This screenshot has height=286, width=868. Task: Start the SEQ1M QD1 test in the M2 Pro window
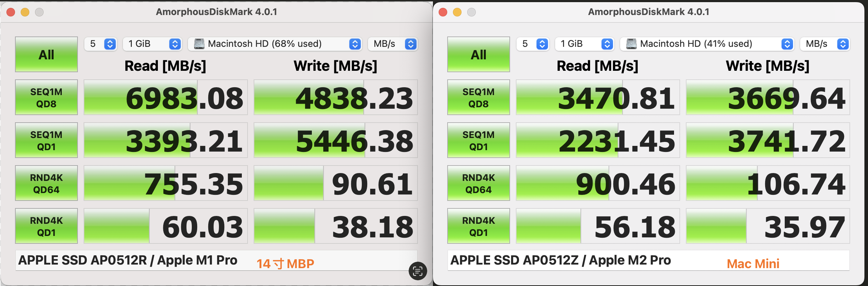pos(479,140)
